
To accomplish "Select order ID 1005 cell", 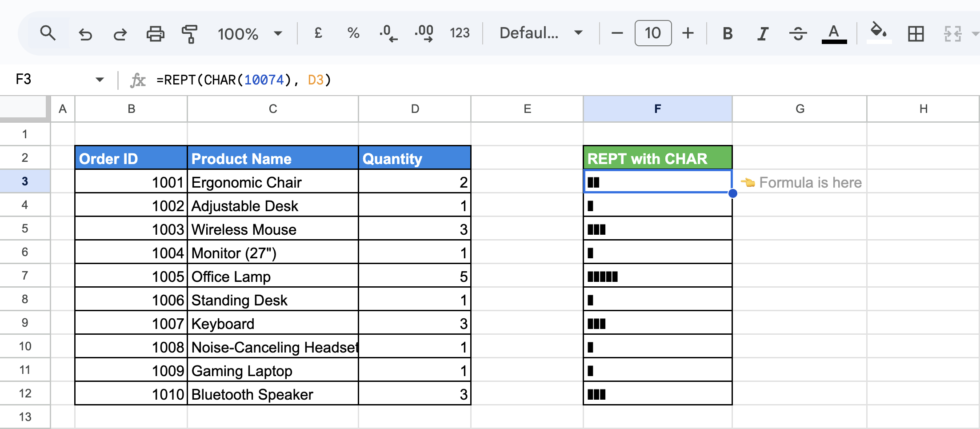I will [131, 276].
